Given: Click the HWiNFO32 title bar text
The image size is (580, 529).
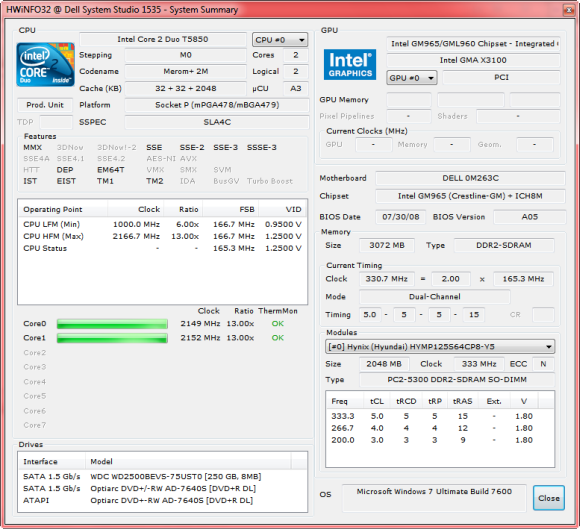Looking at the screenshot, I should coord(122,10).
